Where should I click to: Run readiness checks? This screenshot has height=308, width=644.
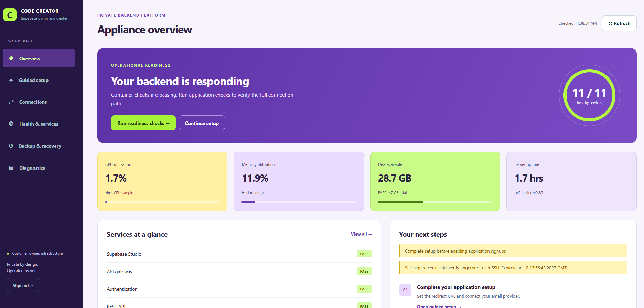click(143, 123)
